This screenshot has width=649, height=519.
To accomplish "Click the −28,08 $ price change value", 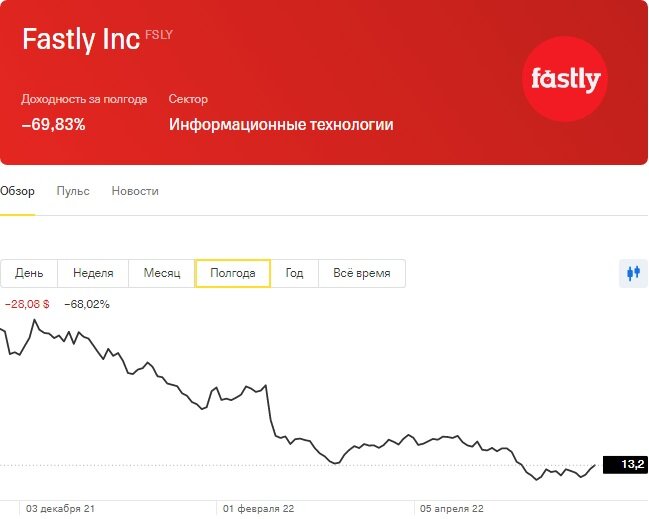I will coord(27,305).
